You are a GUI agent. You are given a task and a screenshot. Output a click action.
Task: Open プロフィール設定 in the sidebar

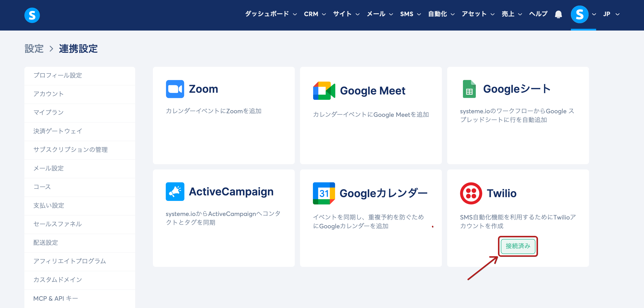tap(80, 76)
